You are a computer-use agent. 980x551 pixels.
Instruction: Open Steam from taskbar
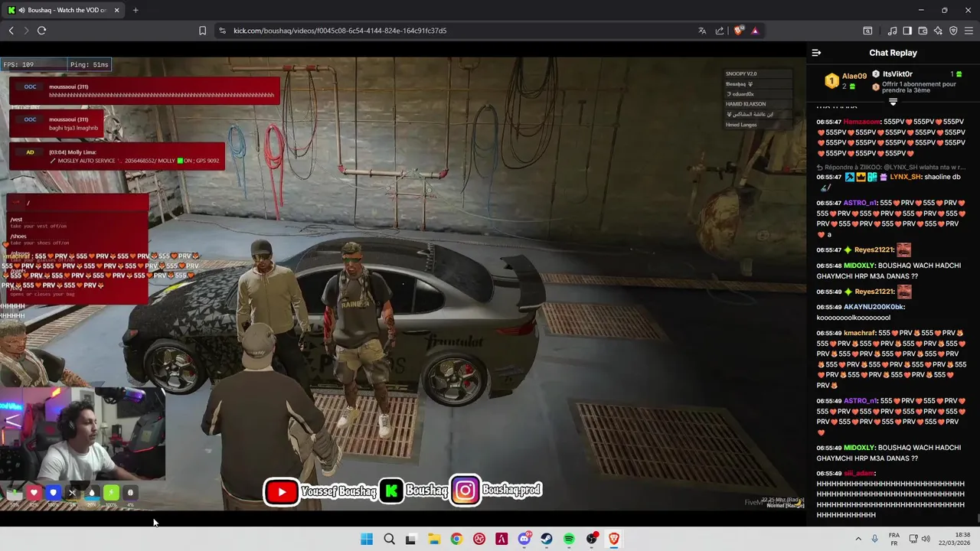(x=547, y=539)
